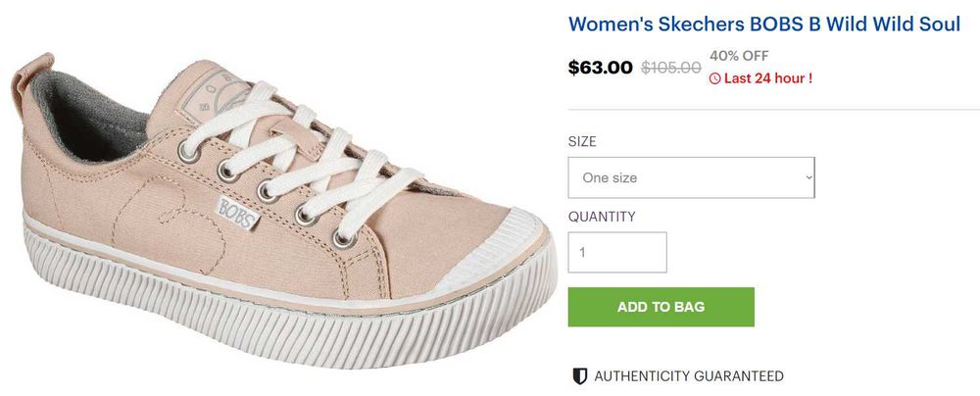
Task: Click the 40% OFF discount label
Action: 739,55
